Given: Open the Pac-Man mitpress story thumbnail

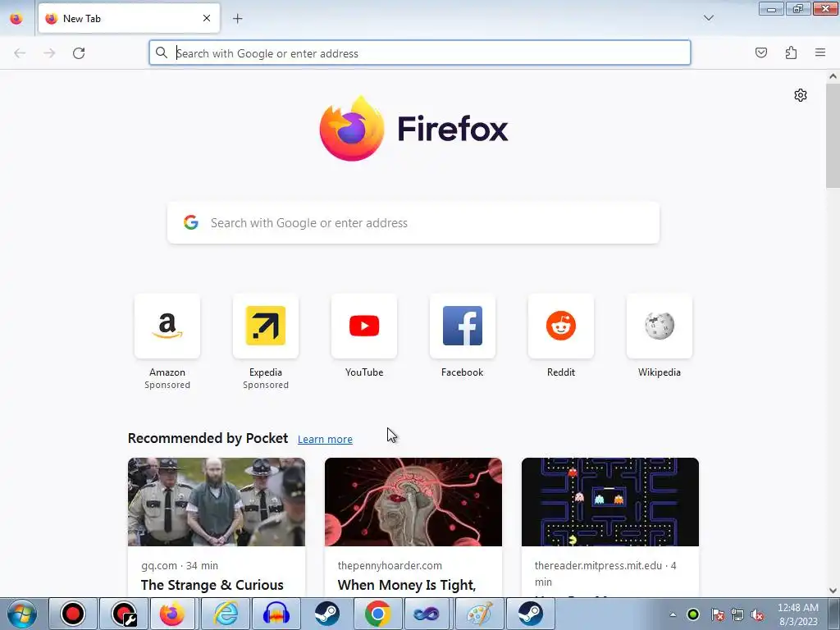Looking at the screenshot, I should 610,502.
